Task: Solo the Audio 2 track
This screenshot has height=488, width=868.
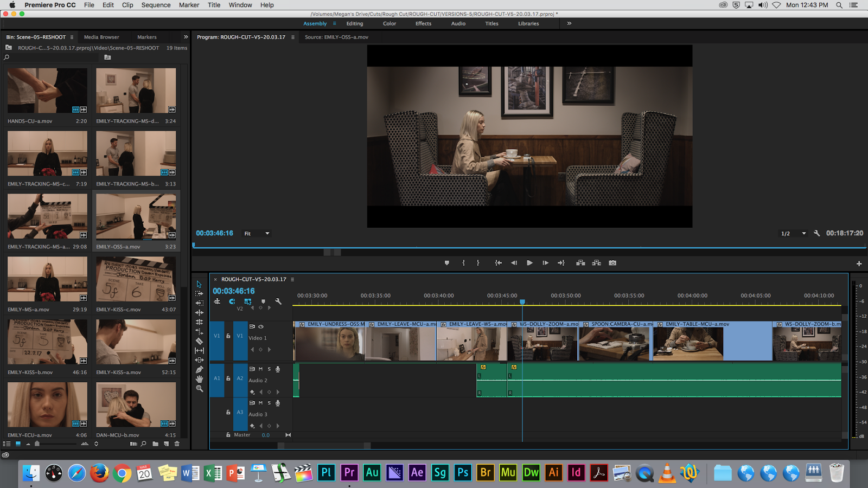Action: pyautogui.click(x=269, y=369)
